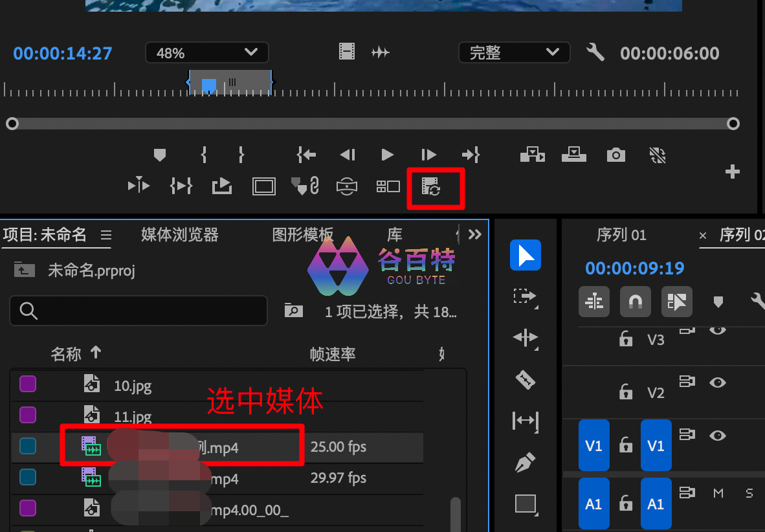Open the button editor plus icon
Image resolution: width=765 pixels, height=532 pixels.
(732, 172)
